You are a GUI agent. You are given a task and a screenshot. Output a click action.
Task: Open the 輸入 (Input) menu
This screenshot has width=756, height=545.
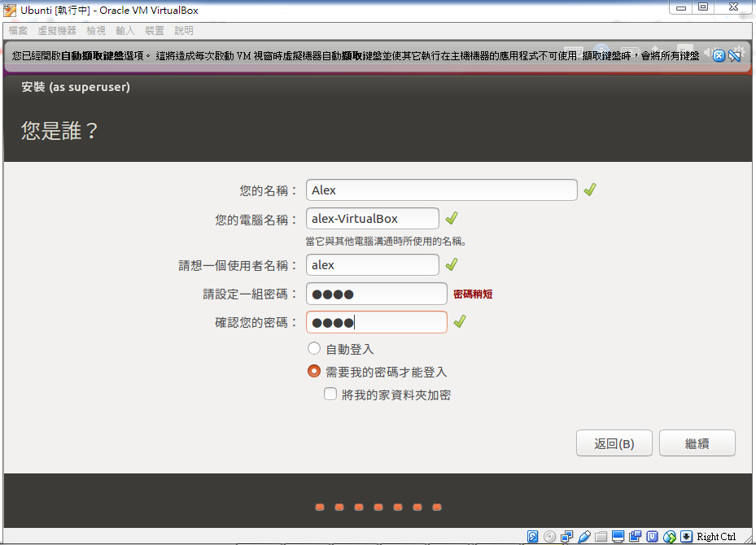(125, 31)
